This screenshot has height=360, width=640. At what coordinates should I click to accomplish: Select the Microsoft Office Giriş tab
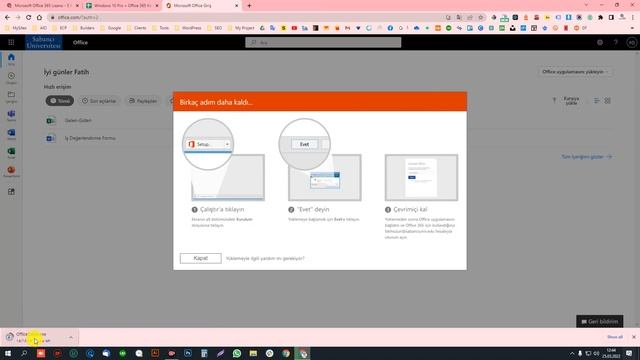point(201,6)
